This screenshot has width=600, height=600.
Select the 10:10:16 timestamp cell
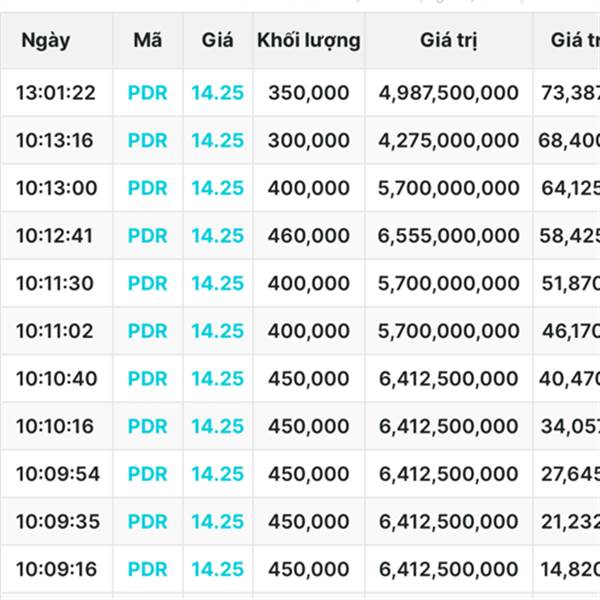tap(56, 426)
